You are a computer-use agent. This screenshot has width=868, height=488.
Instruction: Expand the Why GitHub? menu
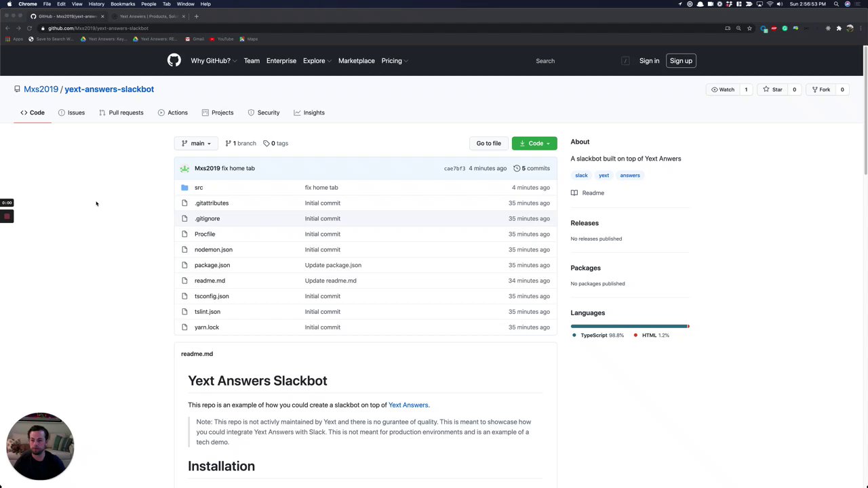tap(214, 61)
